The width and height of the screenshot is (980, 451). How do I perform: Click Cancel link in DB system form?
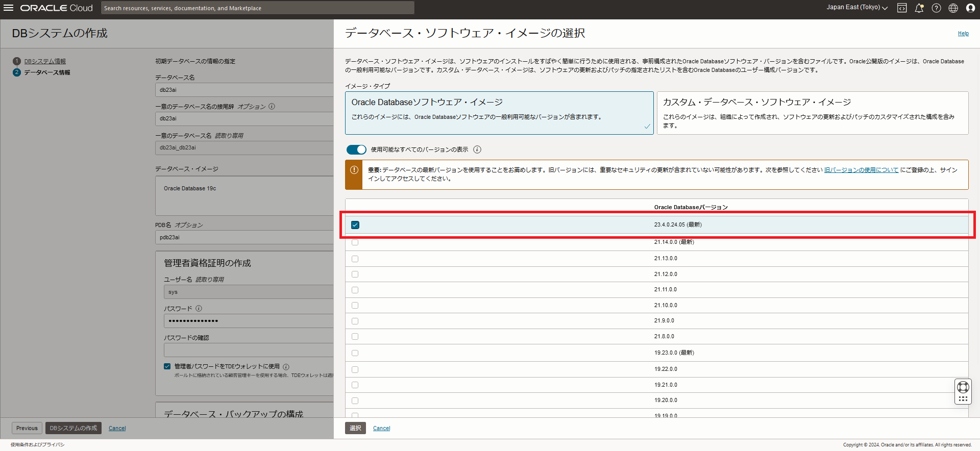tap(117, 428)
